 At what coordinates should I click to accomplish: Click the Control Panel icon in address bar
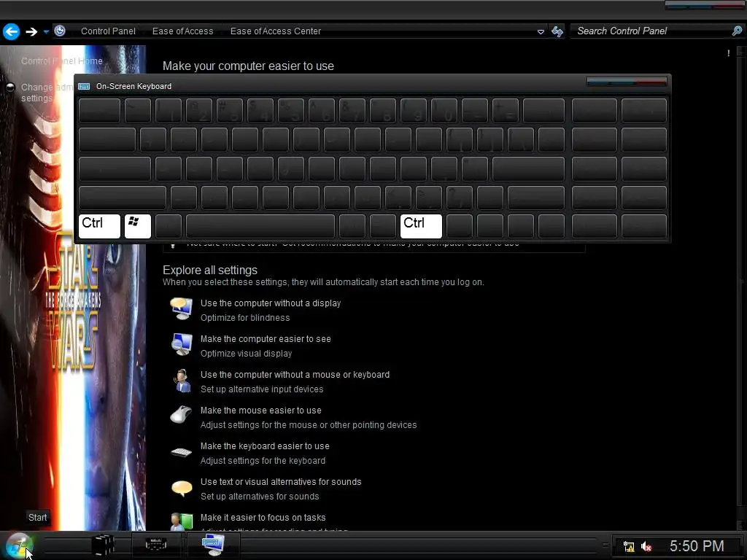(60, 31)
